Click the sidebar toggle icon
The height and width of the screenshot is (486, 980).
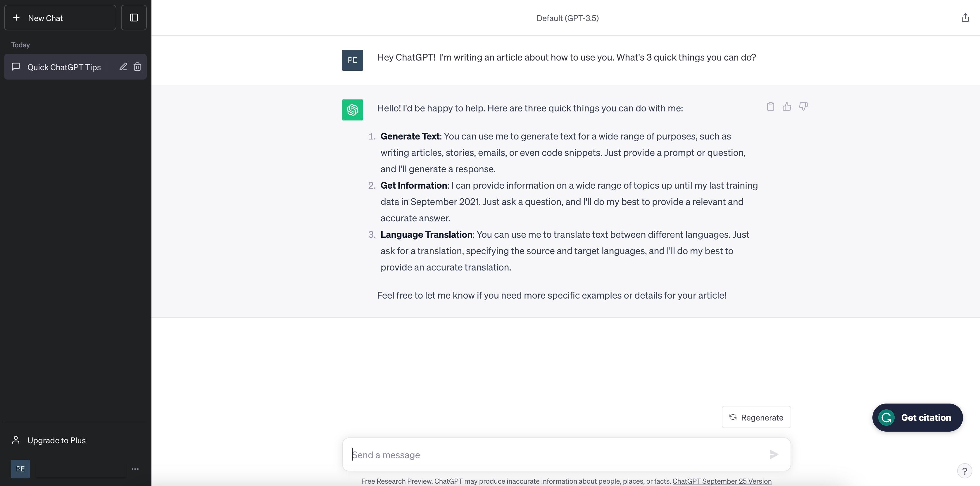(134, 17)
